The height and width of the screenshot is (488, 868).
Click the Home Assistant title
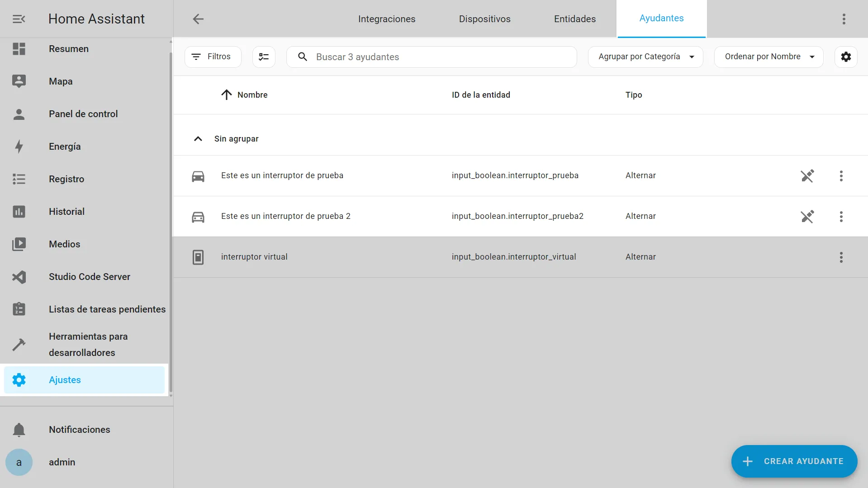[x=96, y=19]
